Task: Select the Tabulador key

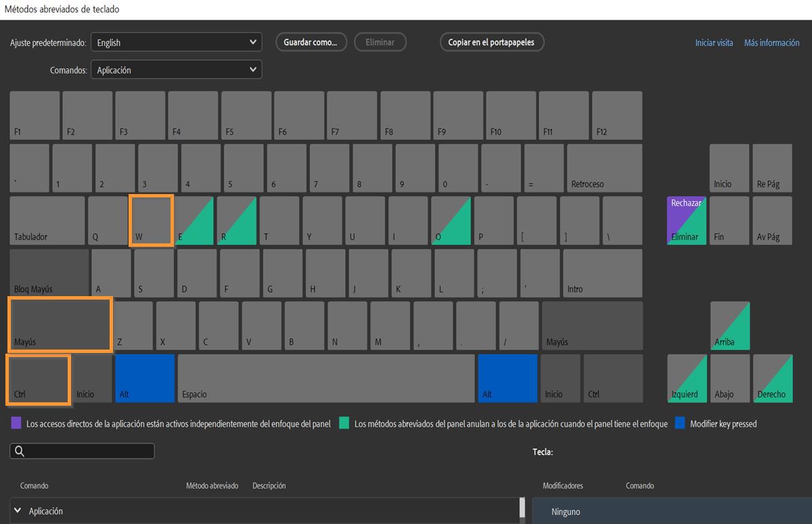Action: pos(47,220)
